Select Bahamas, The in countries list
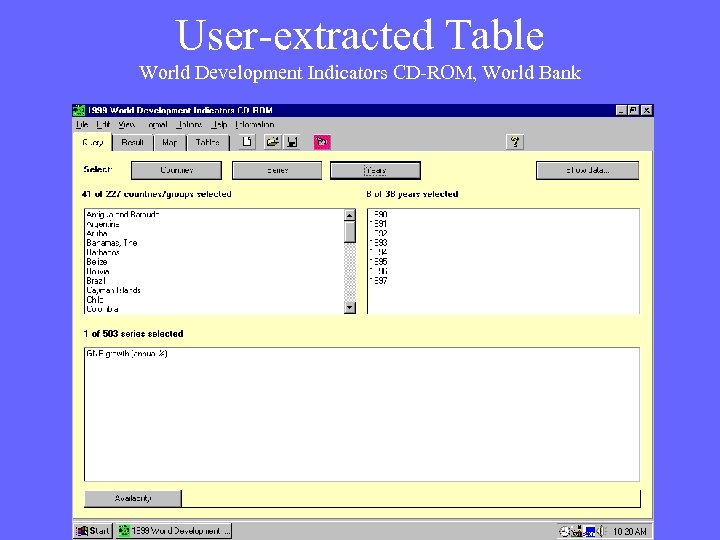 pyautogui.click(x=112, y=243)
